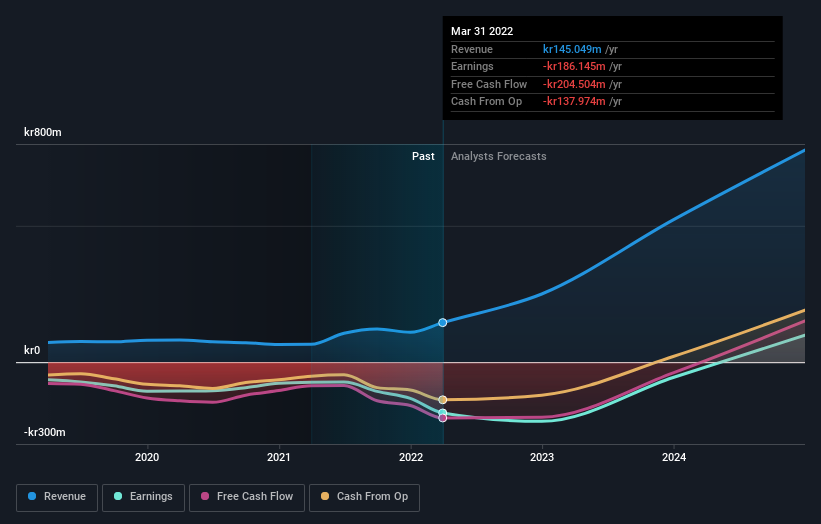Click the Cash From Op label in tooltip

coord(486,102)
